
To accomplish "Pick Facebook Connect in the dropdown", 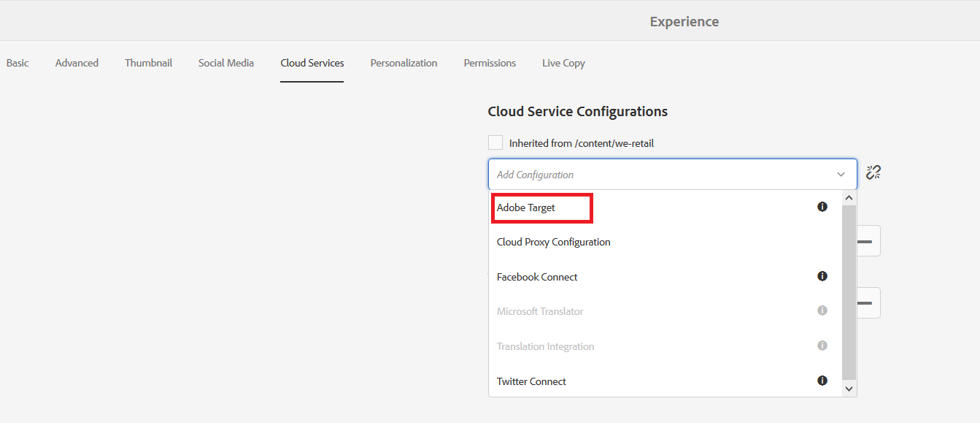I will point(537,277).
